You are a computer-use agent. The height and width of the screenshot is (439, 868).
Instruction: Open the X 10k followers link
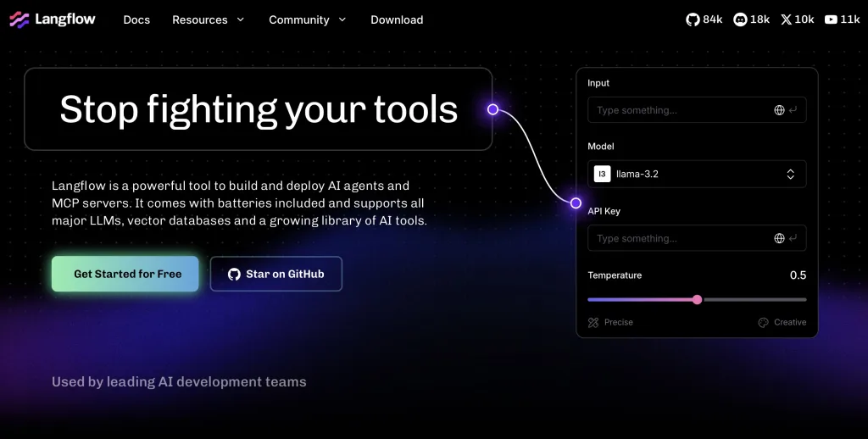[x=797, y=19]
